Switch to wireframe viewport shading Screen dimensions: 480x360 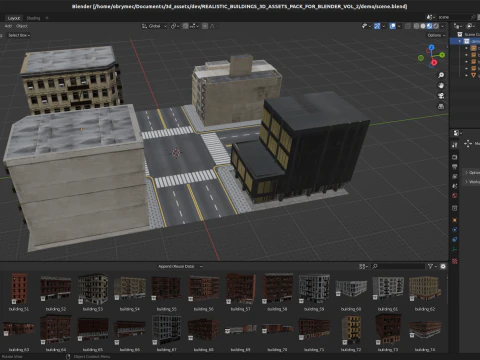[x=416, y=26]
